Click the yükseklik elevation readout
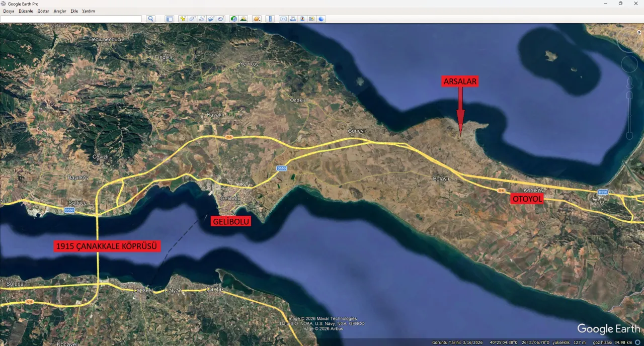This screenshot has height=346, width=644. [570, 342]
